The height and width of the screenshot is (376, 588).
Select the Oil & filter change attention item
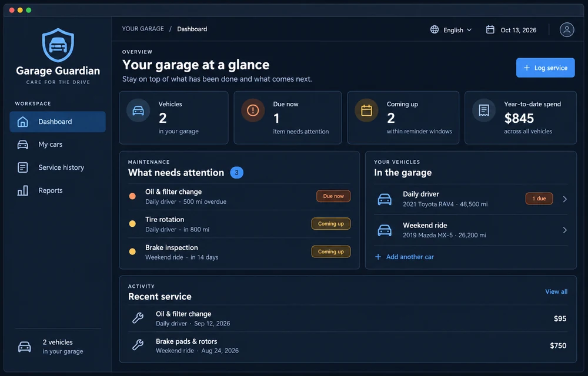(x=239, y=196)
